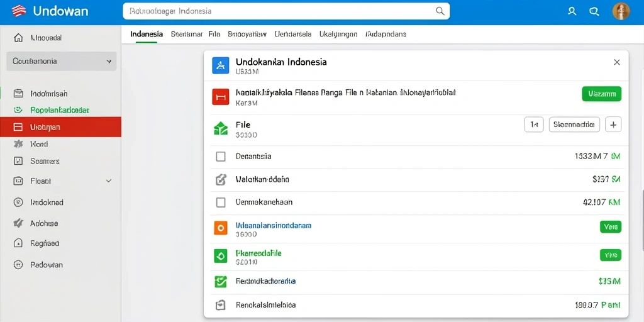This screenshot has width=644, height=322.
Task: Click the search magnifier in search bar
Action: tap(440, 11)
